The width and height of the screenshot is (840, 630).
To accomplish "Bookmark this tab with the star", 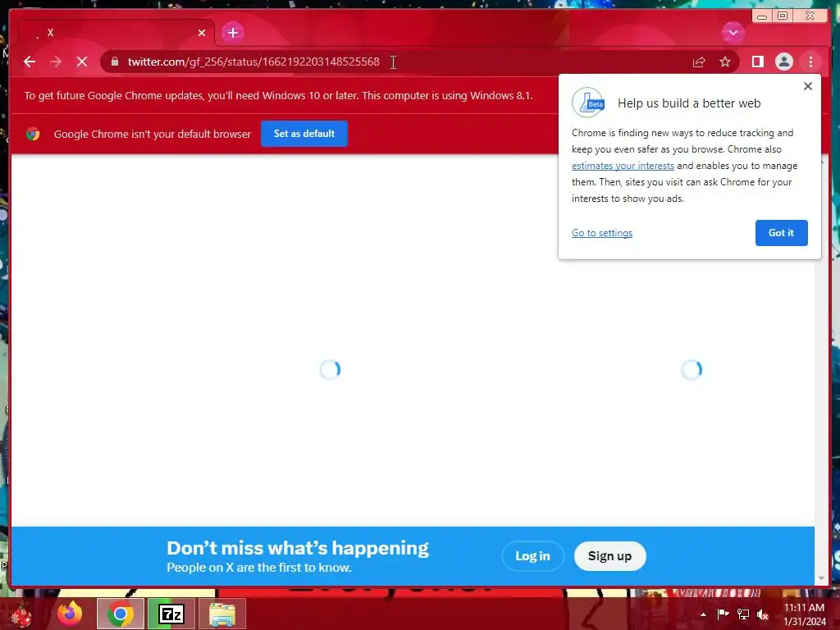I will click(725, 62).
